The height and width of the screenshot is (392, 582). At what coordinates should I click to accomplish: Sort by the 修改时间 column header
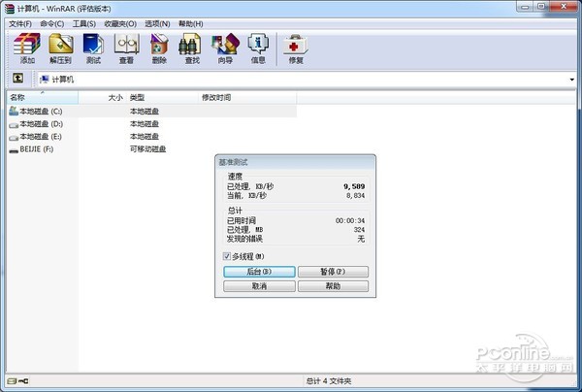(x=247, y=98)
